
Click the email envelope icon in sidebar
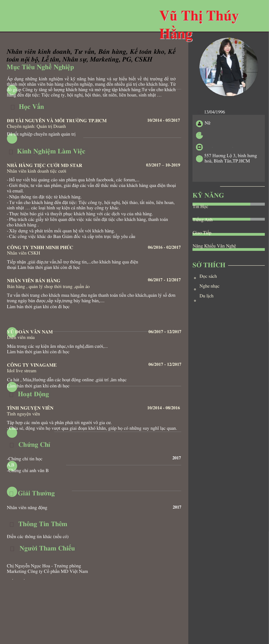coord(199,147)
